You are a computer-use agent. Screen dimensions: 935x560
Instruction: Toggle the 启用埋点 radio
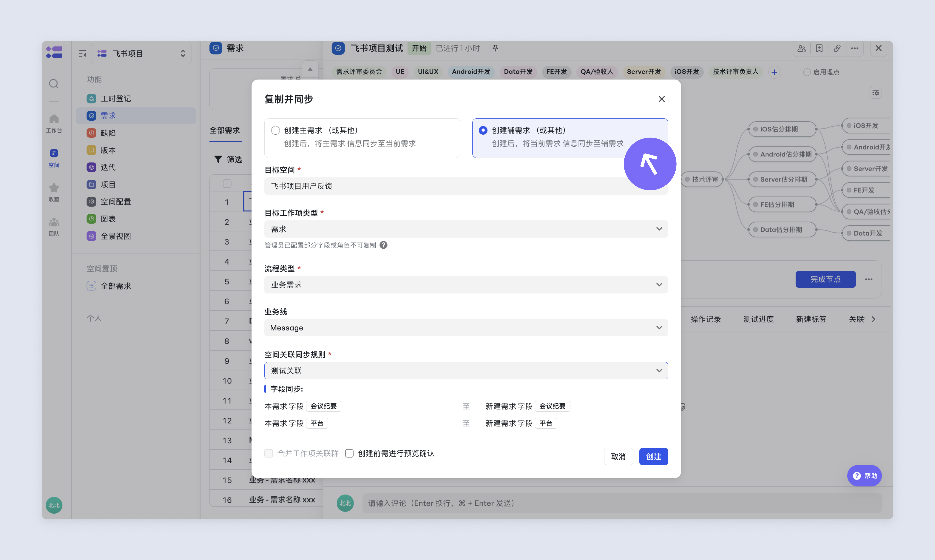click(x=807, y=72)
